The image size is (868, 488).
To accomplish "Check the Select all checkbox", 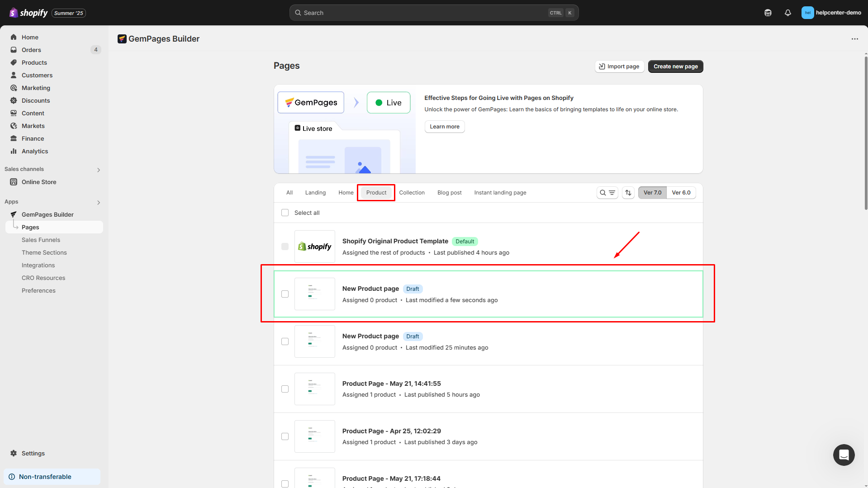I will pyautogui.click(x=285, y=213).
